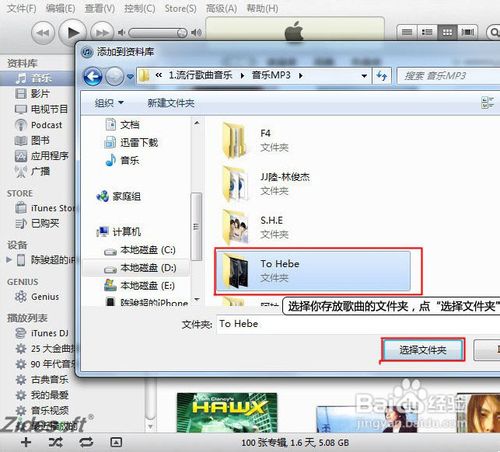Open the address bar history dropdown

pos(364,76)
